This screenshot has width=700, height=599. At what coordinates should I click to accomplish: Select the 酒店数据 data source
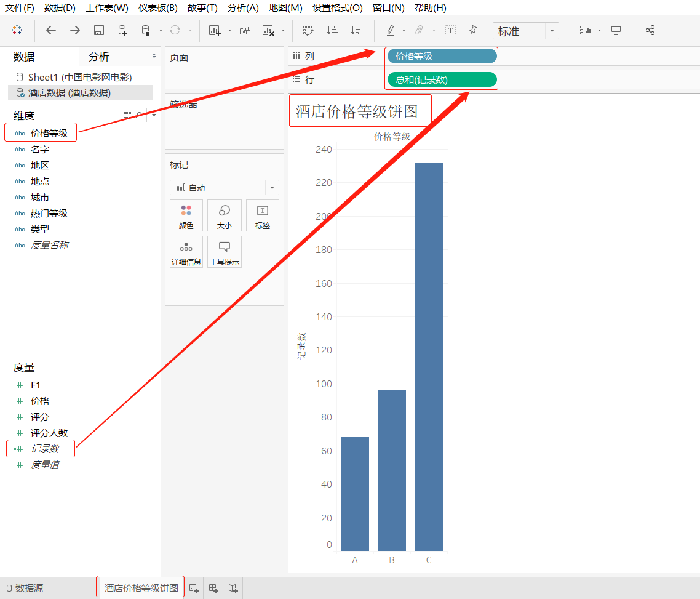point(81,92)
